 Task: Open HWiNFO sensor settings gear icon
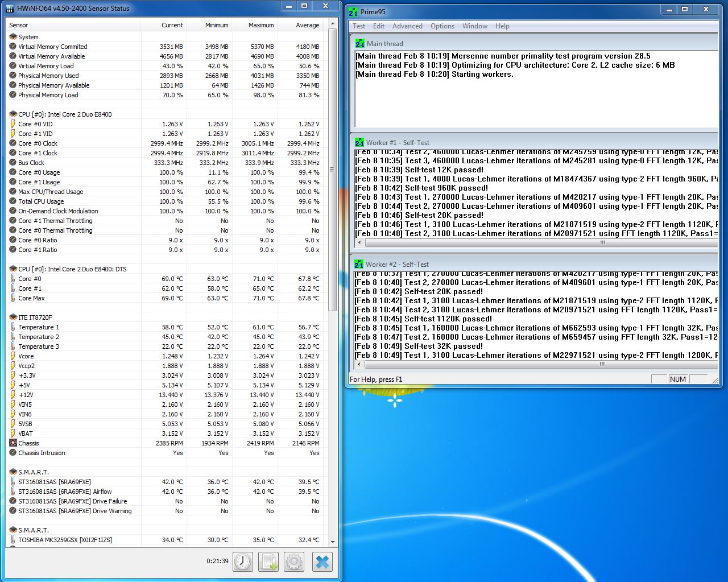(x=294, y=562)
